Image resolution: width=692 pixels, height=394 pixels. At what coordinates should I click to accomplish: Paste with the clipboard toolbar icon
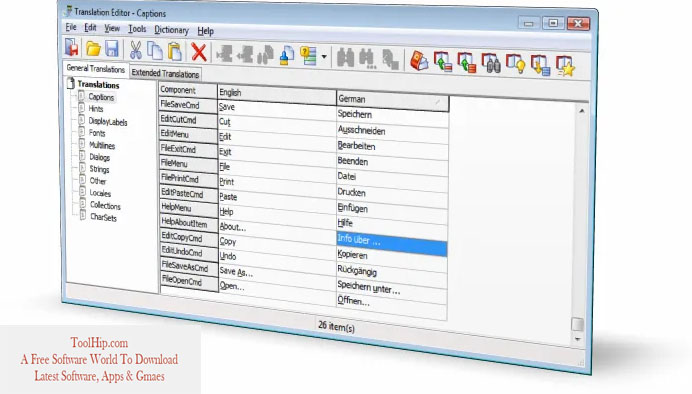click(x=175, y=52)
